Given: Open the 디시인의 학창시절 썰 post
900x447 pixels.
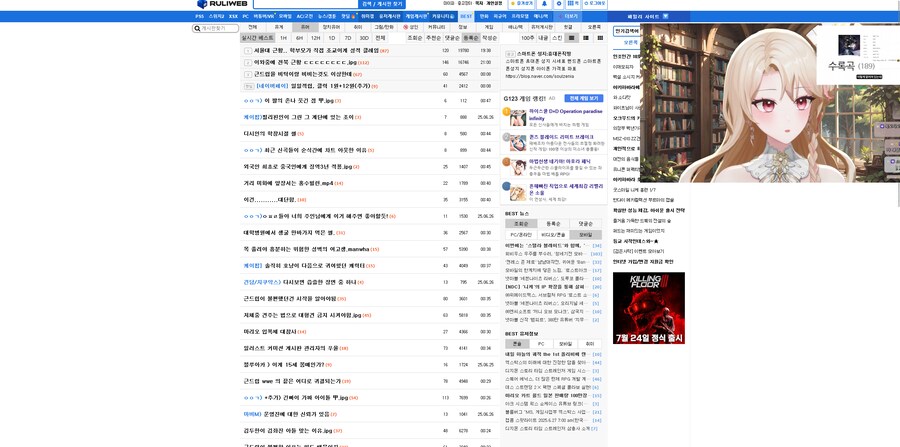Looking at the screenshot, I should coord(269,134).
